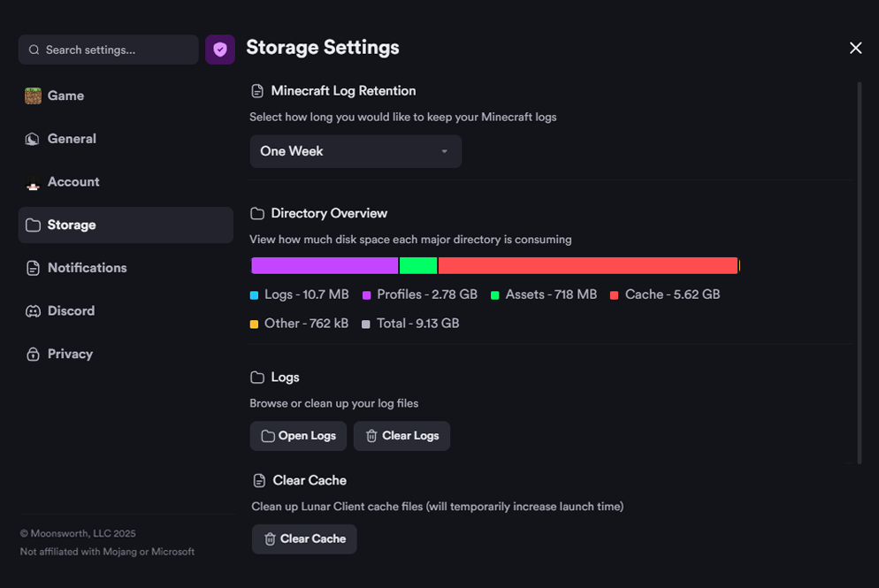The image size is (879, 588).
Task: Click the Directory Overview folder icon
Action: click(x=257, y=214)
